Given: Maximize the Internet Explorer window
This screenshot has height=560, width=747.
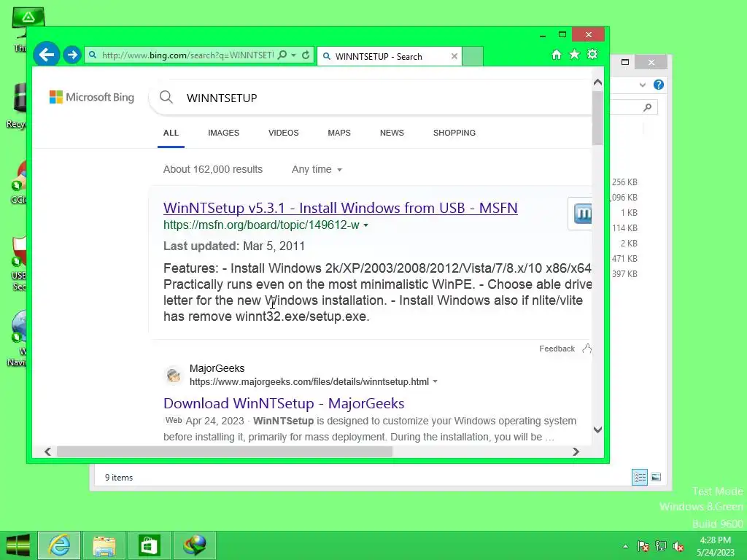Looking at the screenshot, I should coord(562,34).
